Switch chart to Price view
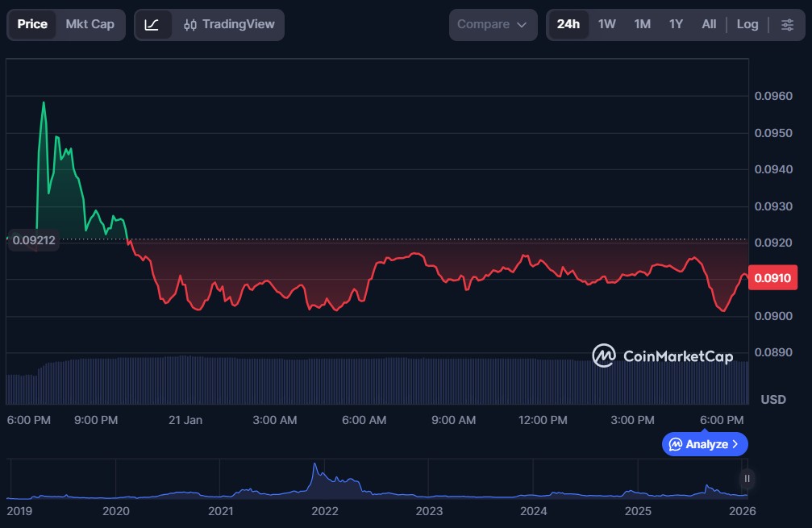This screenshot has width=812, height=528. (x=32, y=24)
